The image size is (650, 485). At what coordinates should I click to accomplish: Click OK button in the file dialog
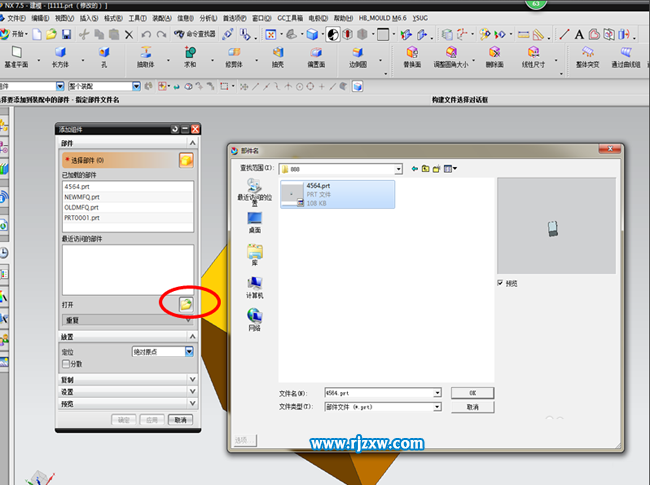click(x=472, y=393)
